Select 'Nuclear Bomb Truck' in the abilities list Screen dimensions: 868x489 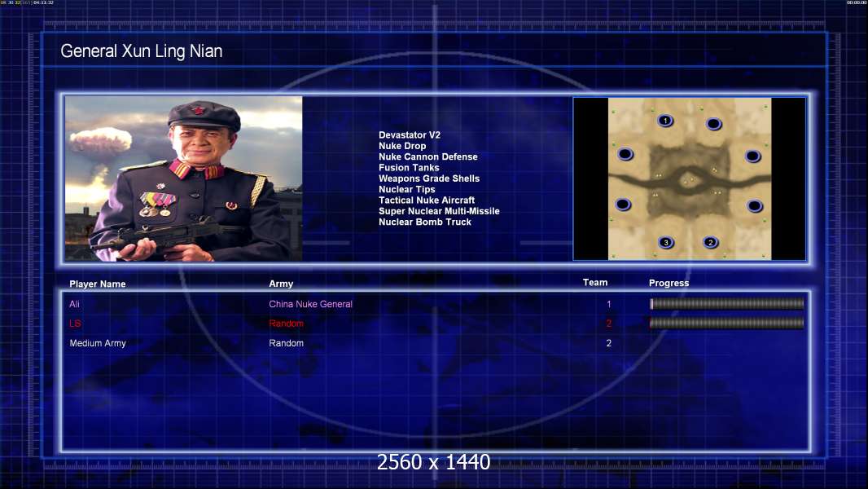pos(424,222)
